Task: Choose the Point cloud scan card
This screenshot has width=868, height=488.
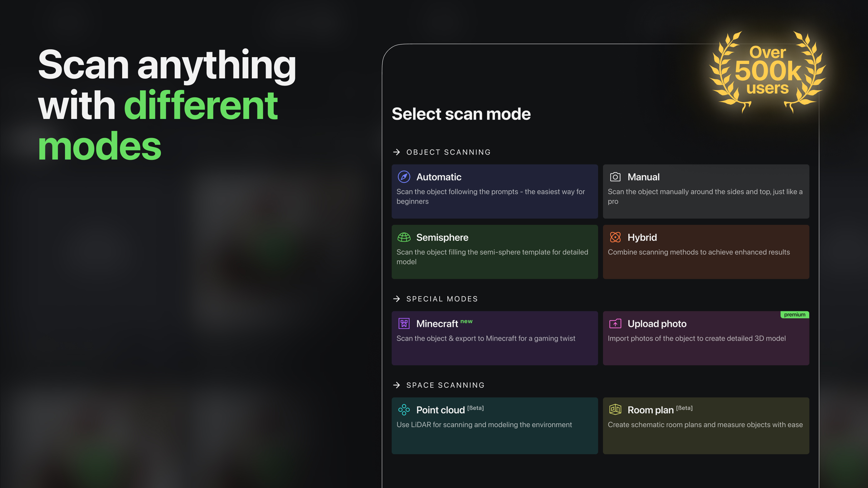Action: point(494,426)
